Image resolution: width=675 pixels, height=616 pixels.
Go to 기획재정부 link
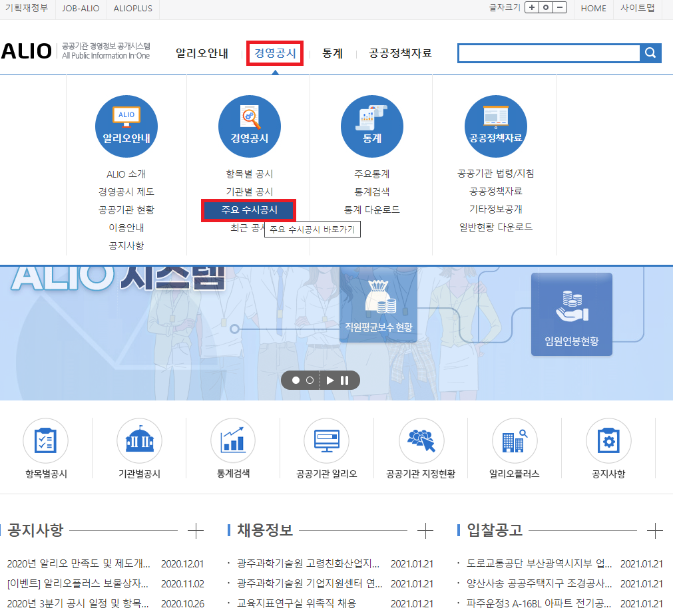[x=27, y=8]
